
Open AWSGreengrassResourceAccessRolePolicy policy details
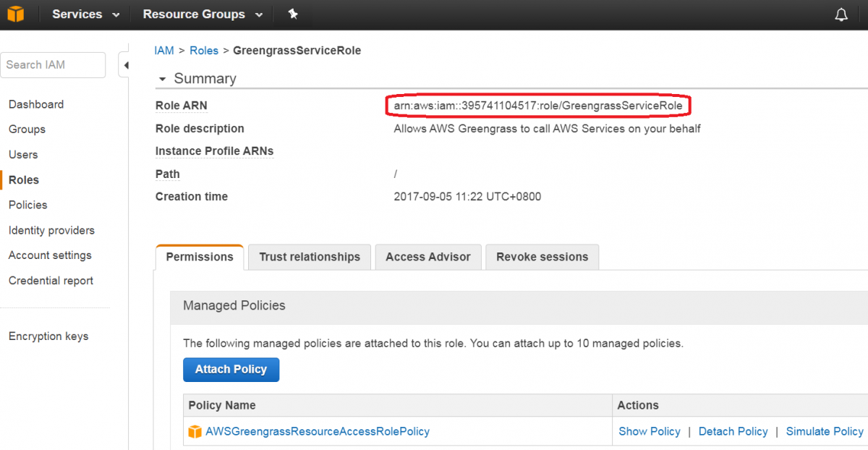coord(318,430)
